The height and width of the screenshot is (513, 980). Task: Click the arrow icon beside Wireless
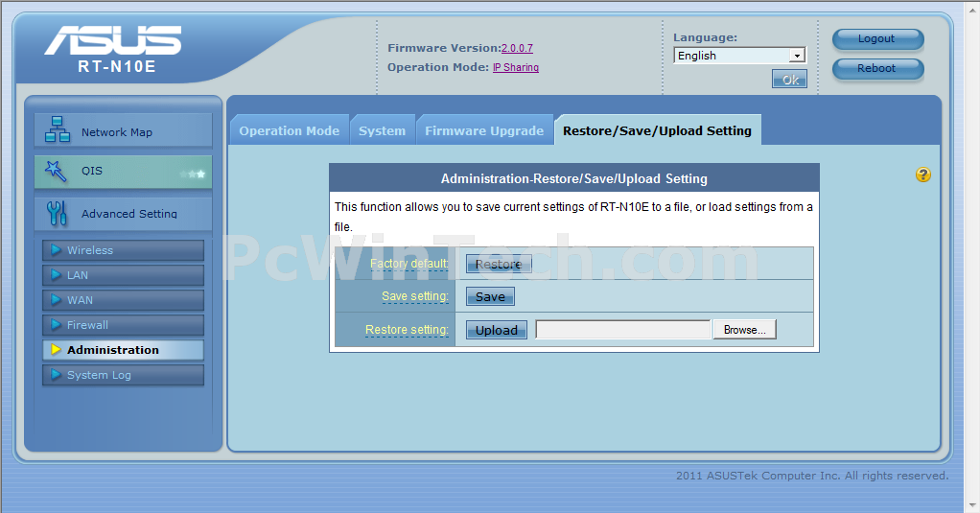(56, 250)
